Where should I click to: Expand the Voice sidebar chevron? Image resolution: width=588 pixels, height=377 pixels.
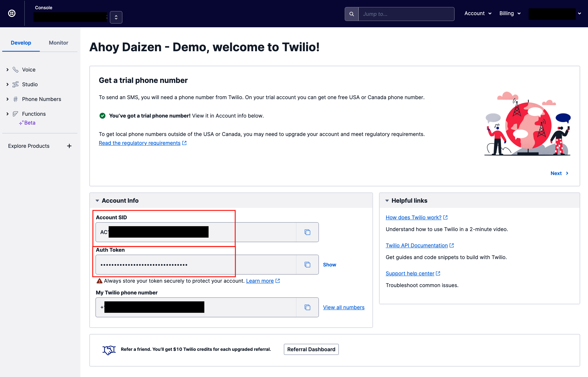[7, 70]
